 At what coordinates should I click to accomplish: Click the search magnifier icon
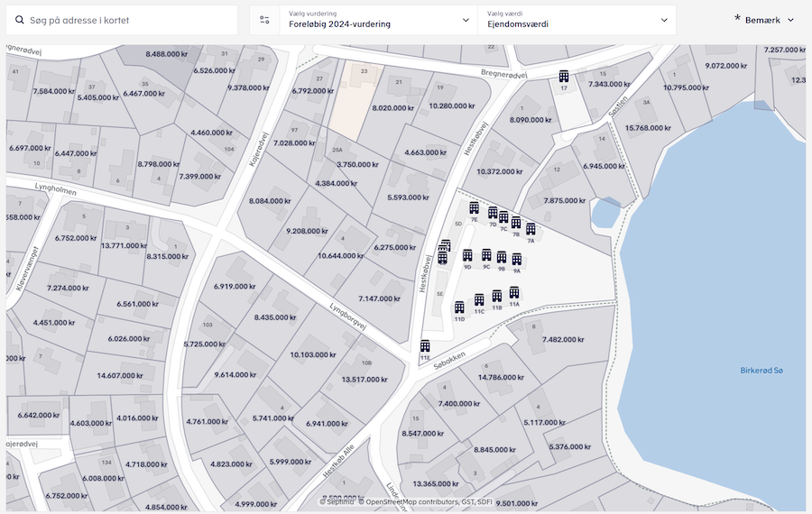[20, 20]
